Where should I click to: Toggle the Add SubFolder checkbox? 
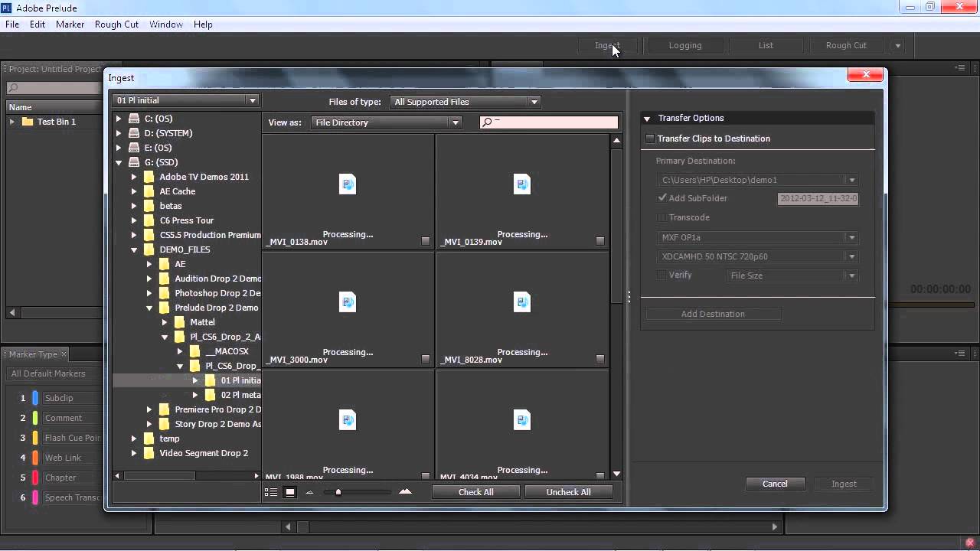pos(662,198)
